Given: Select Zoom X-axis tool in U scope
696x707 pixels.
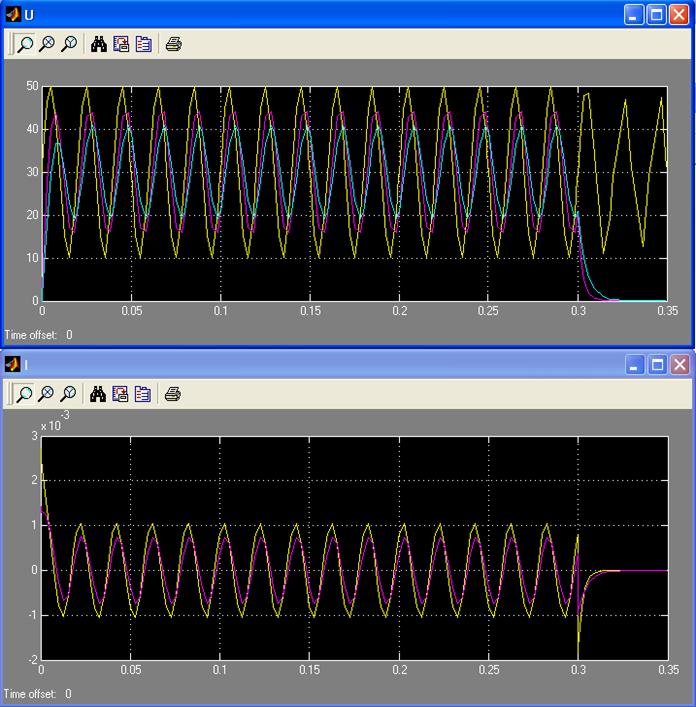Looking at the screenshot, I should tap(47, 44).
